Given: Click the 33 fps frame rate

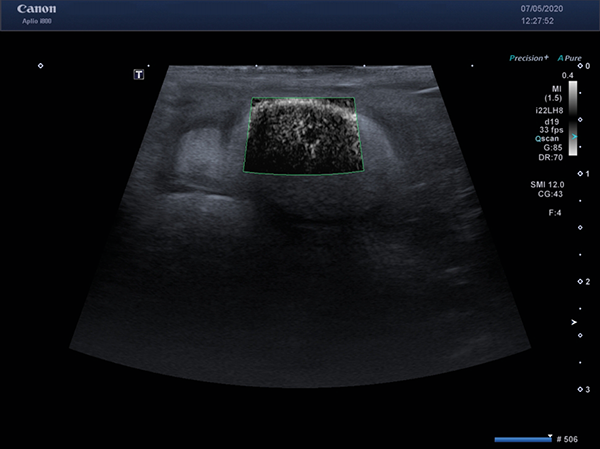Looking at the screenshot, I should 551,130.
